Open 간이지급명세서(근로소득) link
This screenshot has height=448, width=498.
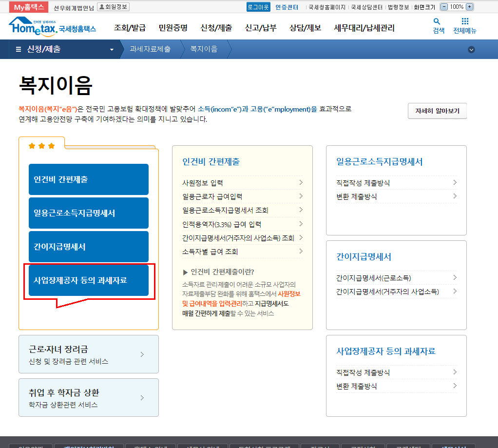[373, 278]
